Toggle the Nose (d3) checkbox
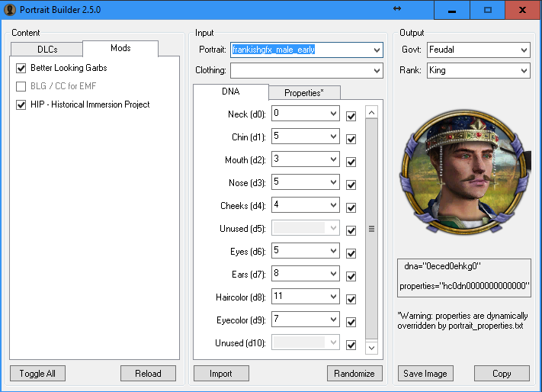 (x=351, y=185)
